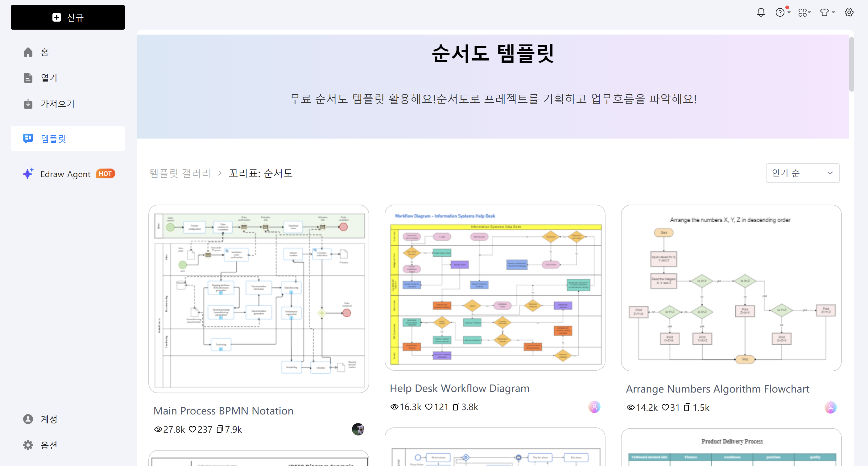The width and height of the screenshot is (868, 466).
Task: Go back via 템플릿 갤러리 breadcrumb link
Action: [x=180, y=173]
